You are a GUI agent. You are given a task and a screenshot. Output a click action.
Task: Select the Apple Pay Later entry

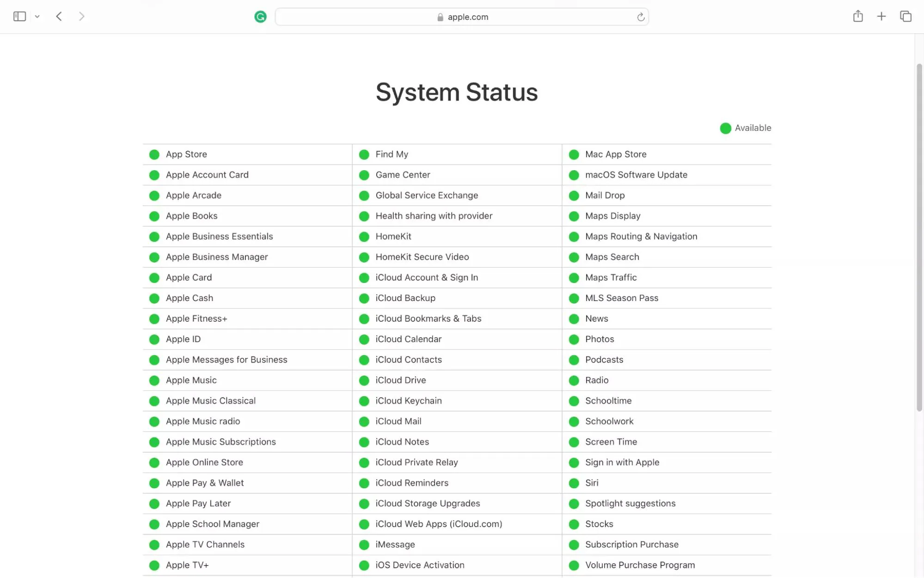[x=198, y=504]
